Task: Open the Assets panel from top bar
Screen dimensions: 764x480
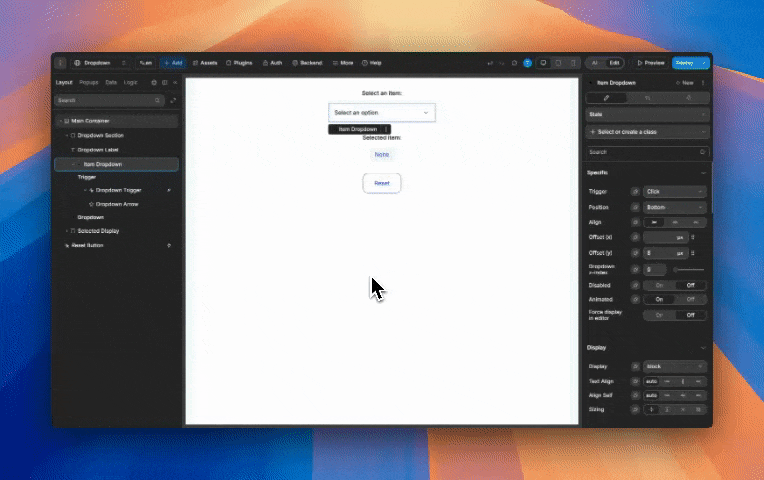Action: [205, 63]
